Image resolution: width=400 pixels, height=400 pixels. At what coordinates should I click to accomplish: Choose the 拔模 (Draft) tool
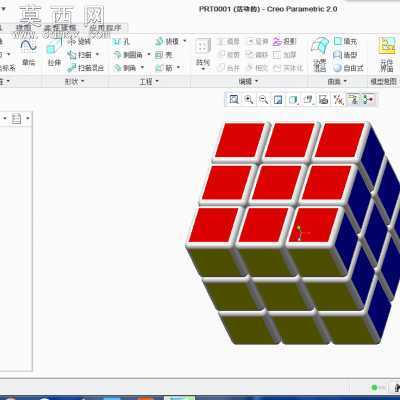click(x=167, y=41)
